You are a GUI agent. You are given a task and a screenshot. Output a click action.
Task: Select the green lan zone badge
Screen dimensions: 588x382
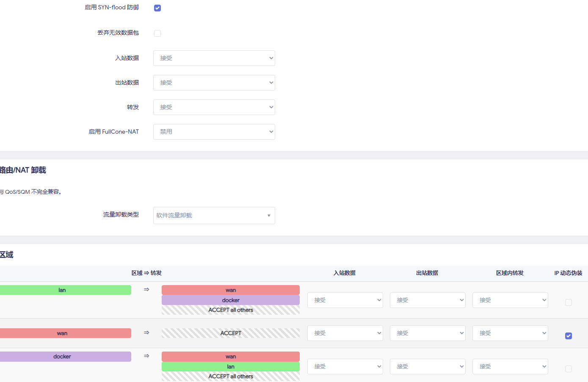tap(62, 290)
